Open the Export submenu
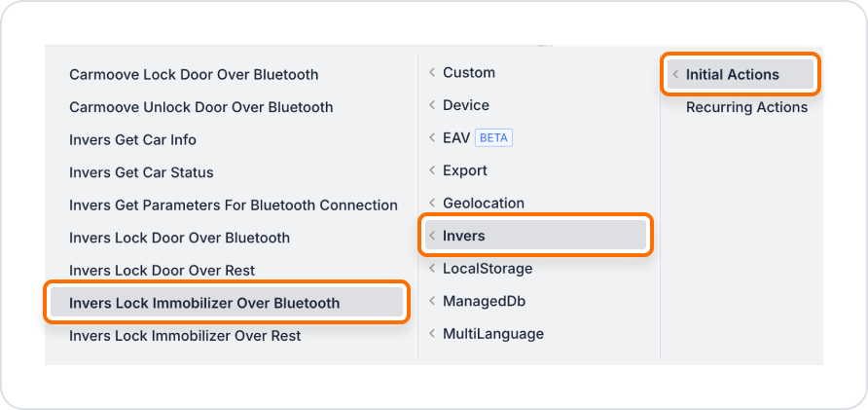This screenshot has width=868, height=410. click(x=465, y=170)
